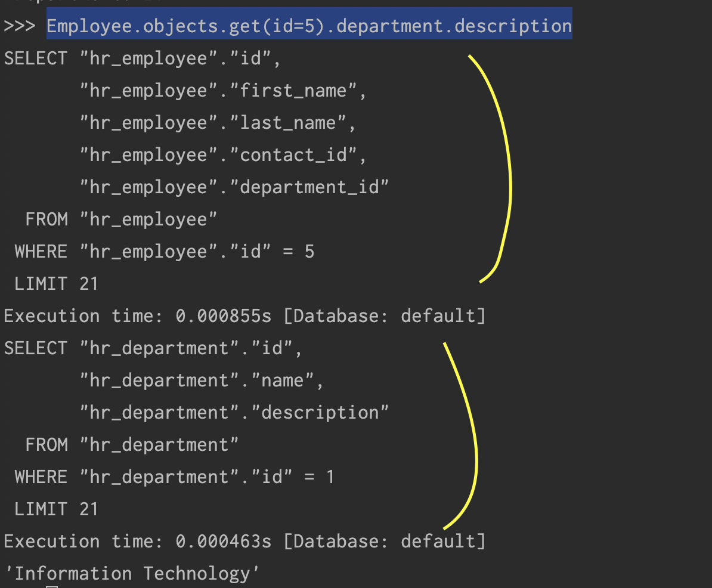The image size is (712, 588).
Task: Select the highlighted Employee.objects.get command
Action: tap(307, 25)
